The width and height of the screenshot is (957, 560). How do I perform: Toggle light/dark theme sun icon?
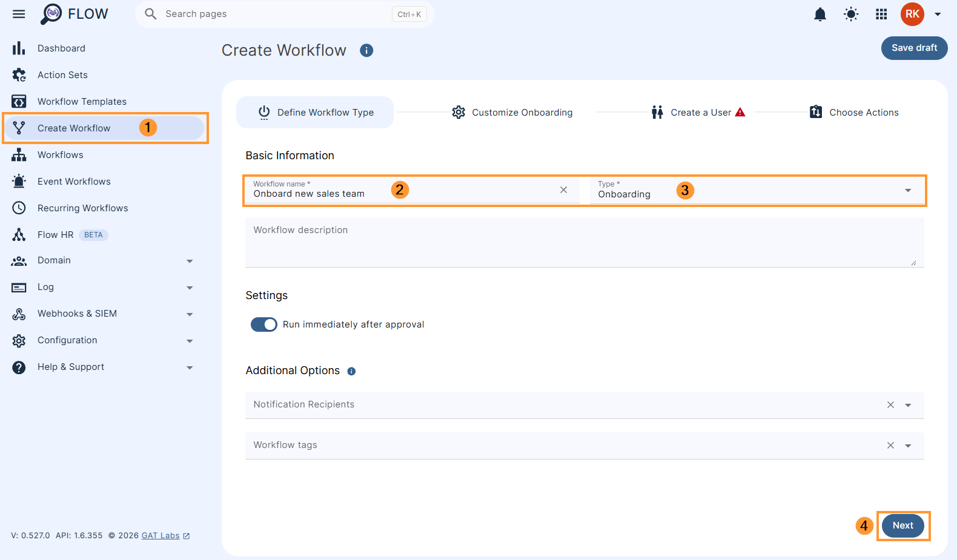point(851,14)
